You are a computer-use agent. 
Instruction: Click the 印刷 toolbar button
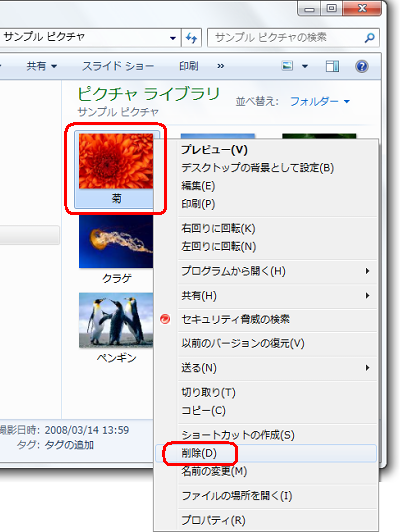click(189, 66)
